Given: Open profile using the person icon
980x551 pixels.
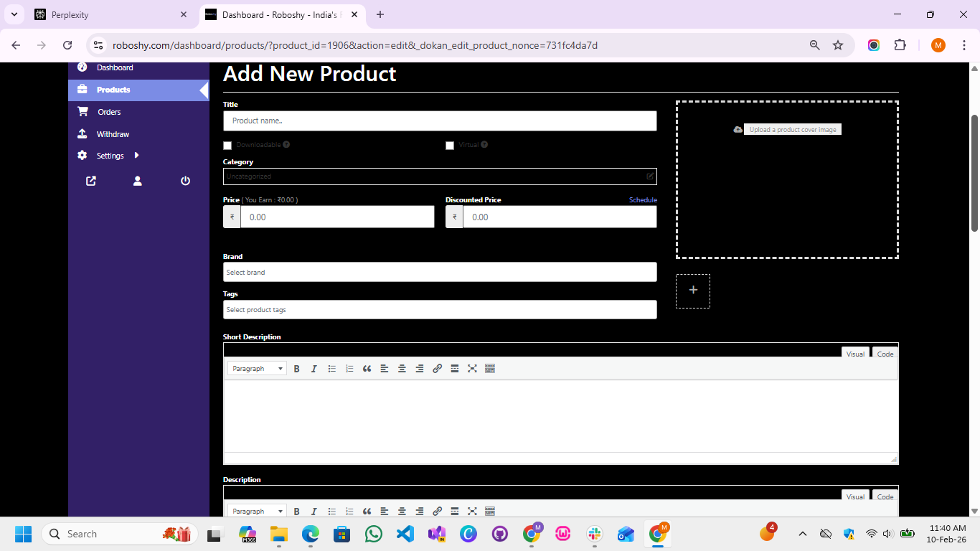Looking at the screenshot, I should click(137, 181).
